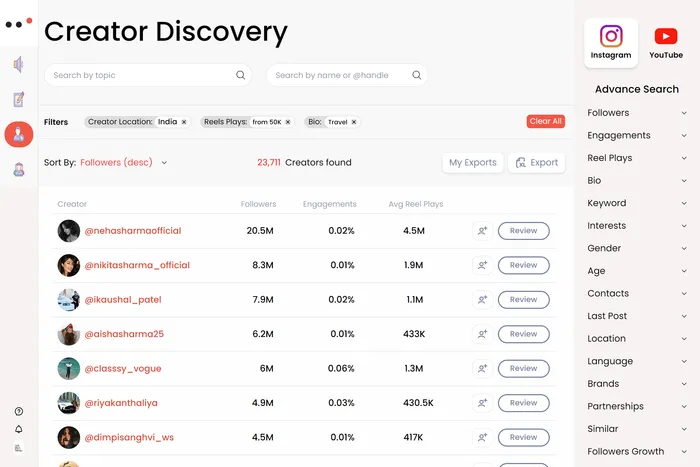This screenshot has width=700, height=467.
Task: Click Review button for @nikitasharma_official
Action: click(523, 265)
